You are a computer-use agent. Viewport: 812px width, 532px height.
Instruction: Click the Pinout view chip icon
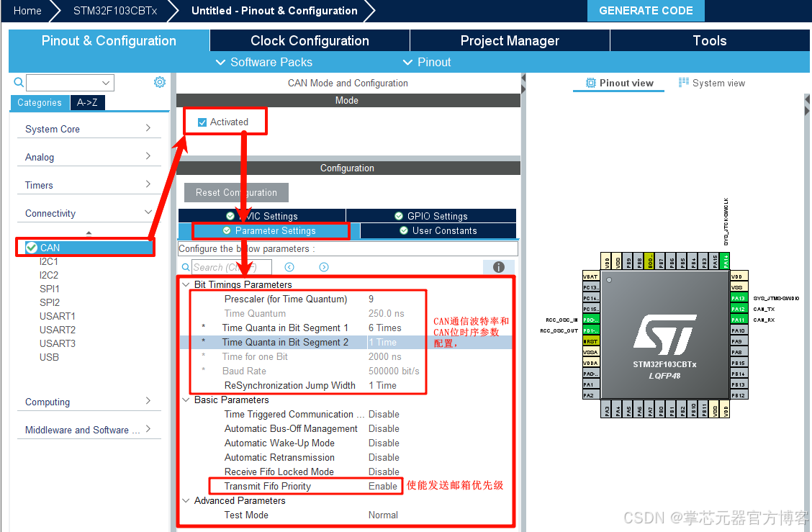click(591, 83)
